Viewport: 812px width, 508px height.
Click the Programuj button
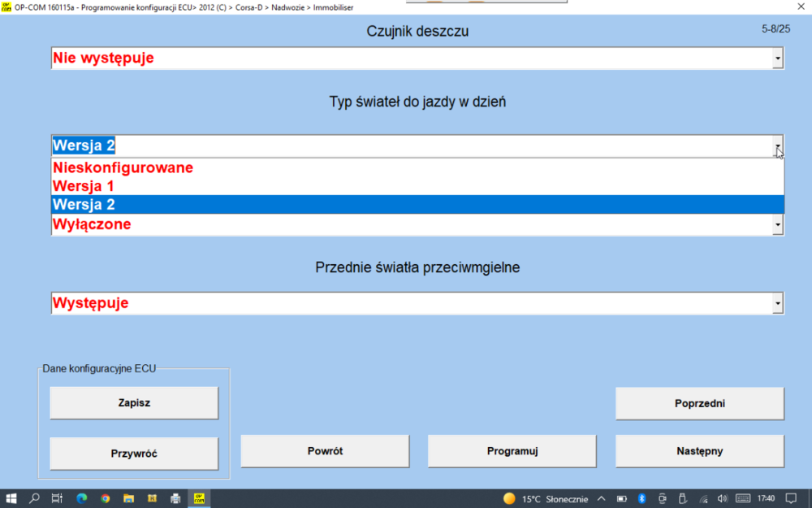[512, 451]
